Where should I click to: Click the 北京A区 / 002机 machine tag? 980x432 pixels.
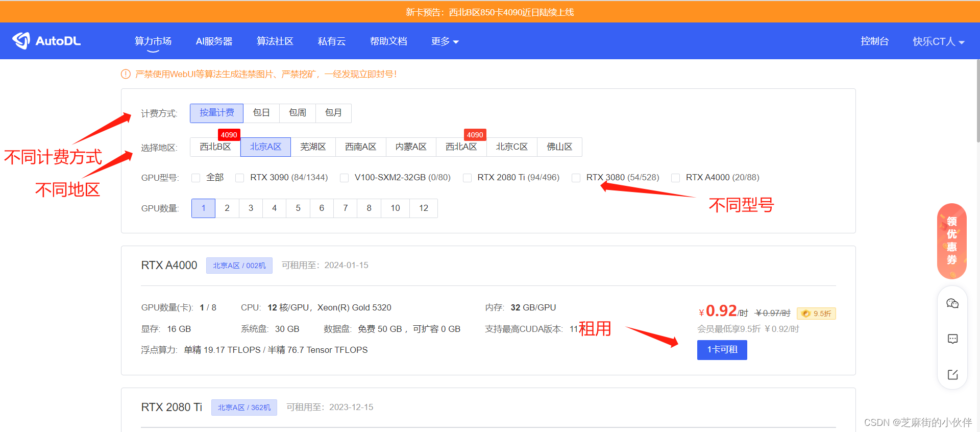pyautogui.click(x=239, y=266)
